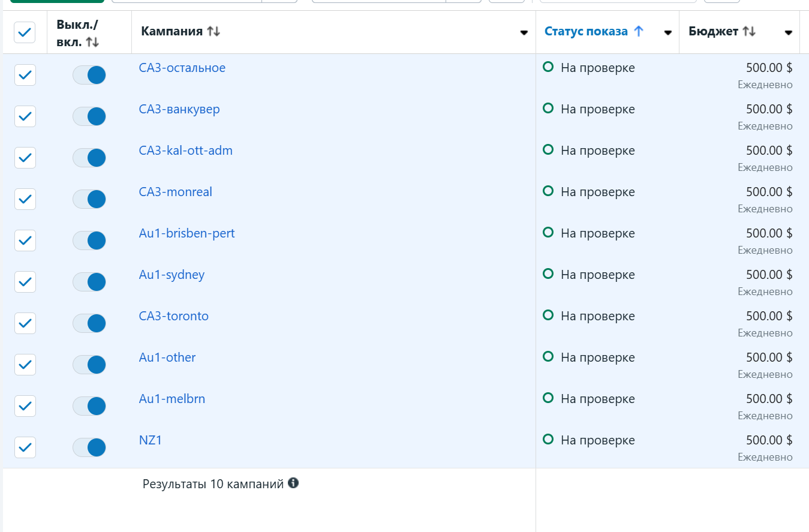Open Бюджет column dropdown arrow
This screenshot has width=809, height=532.
[x=789, y=33]
